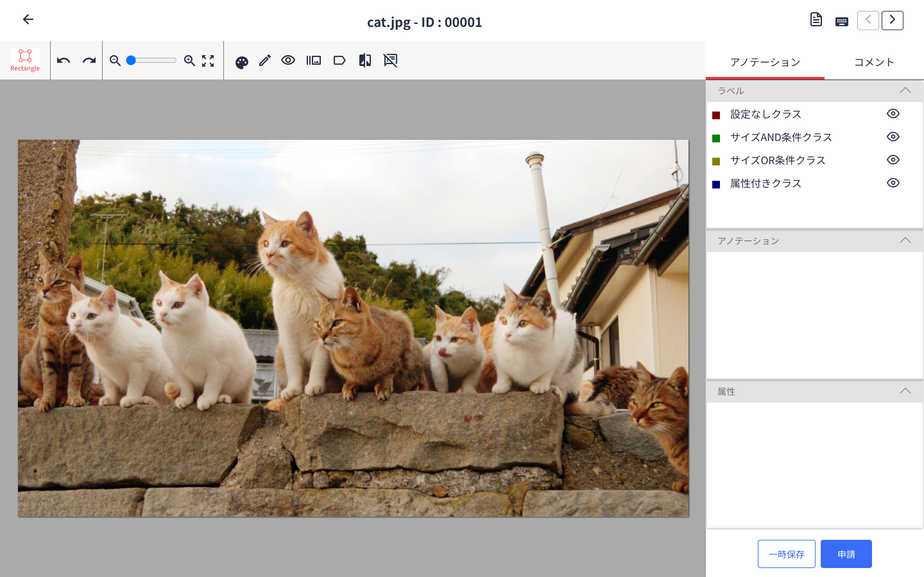This screenshot has height=577, width=924.
Task: Click the pencil edit icon
Action: [x=265, y=60]
